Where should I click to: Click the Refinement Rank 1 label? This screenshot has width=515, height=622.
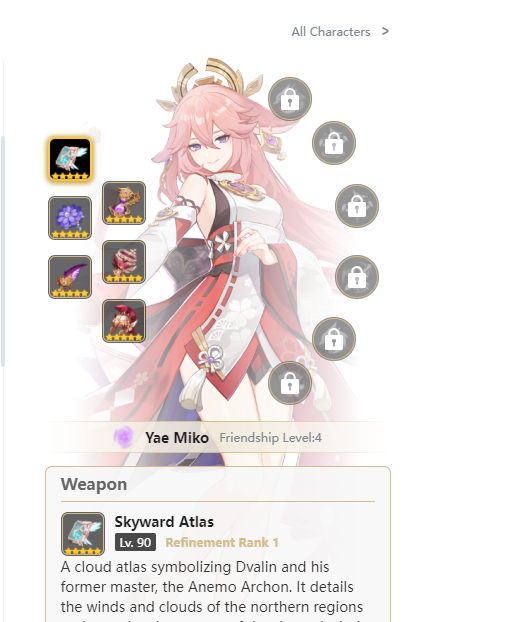click(x=222, y=543)
